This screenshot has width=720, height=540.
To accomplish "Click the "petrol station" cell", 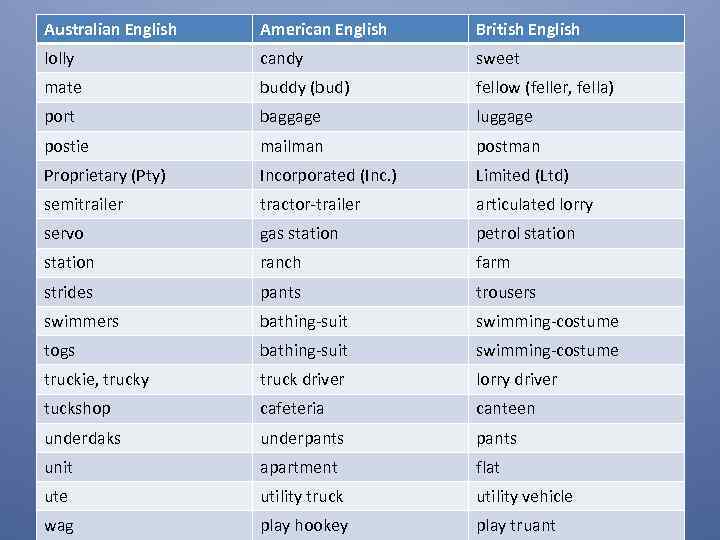I will click(525, 233).
